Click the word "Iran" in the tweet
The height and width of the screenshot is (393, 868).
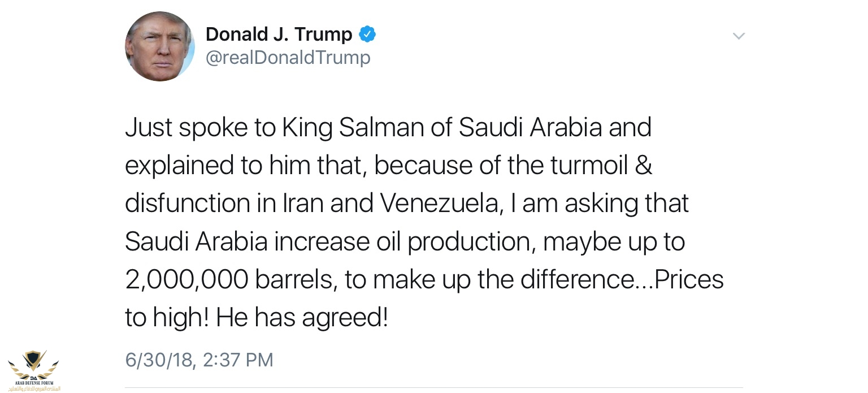pyautogui.click(x=303, y=204)
